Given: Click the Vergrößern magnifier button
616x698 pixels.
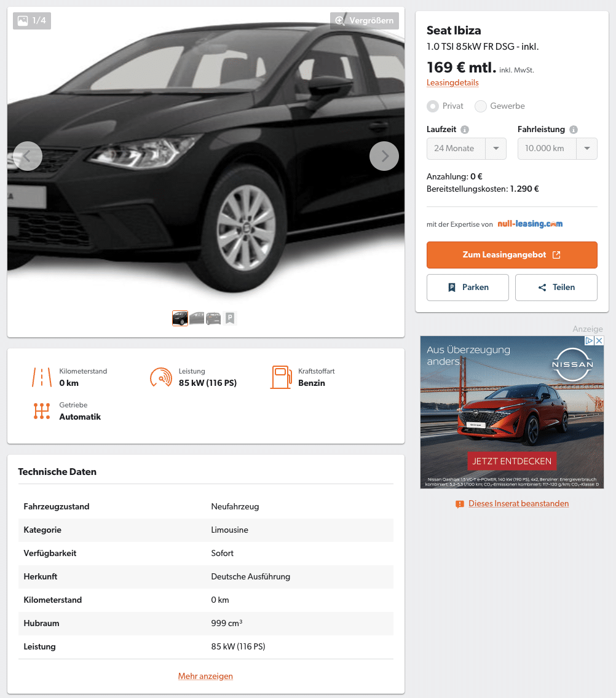Looking at the screenshot, I should [x=365, y=20].
